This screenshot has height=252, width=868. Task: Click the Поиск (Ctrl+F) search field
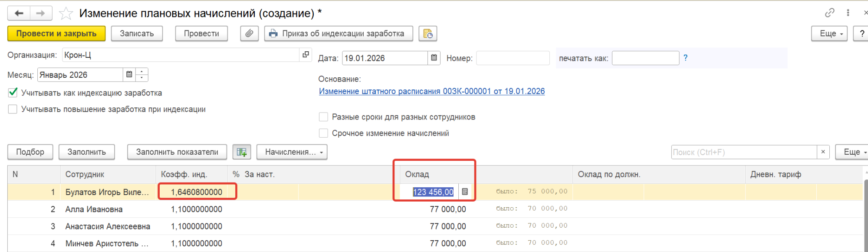point(743,152)
